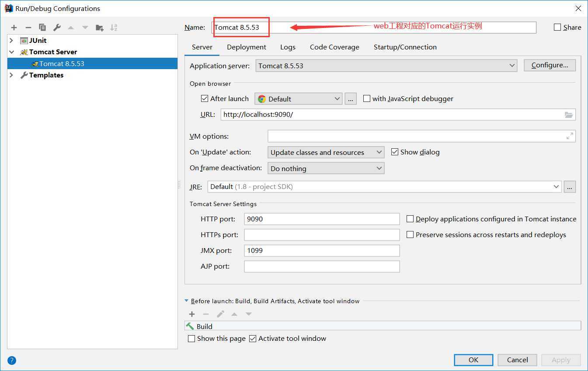Click the Tomcat Server cat icon

click(x=24, y=52)
